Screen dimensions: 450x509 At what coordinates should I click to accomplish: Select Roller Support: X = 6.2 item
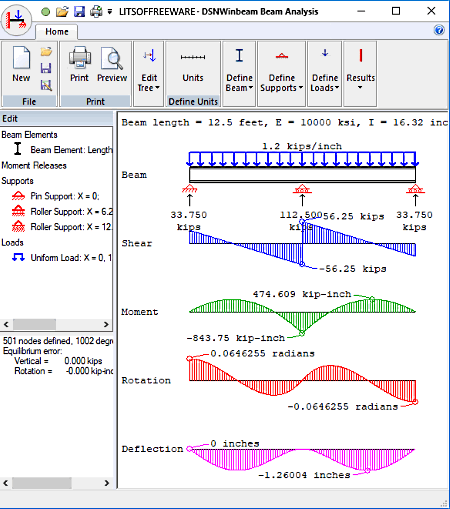[71, 212]
